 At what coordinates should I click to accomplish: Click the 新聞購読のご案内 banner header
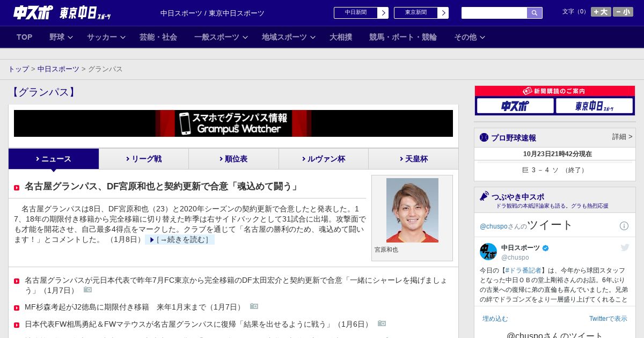pyautogui.click(x=555, y=91)
